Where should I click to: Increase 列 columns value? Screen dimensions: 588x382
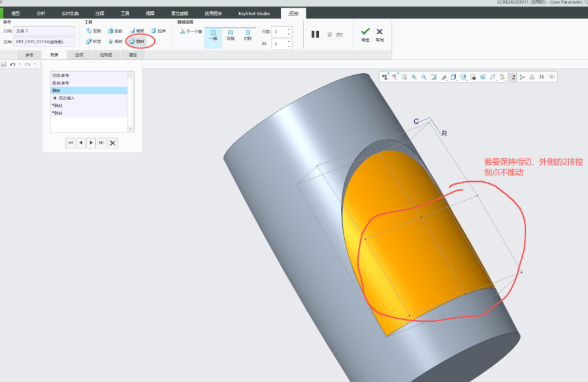click(289, 41)
